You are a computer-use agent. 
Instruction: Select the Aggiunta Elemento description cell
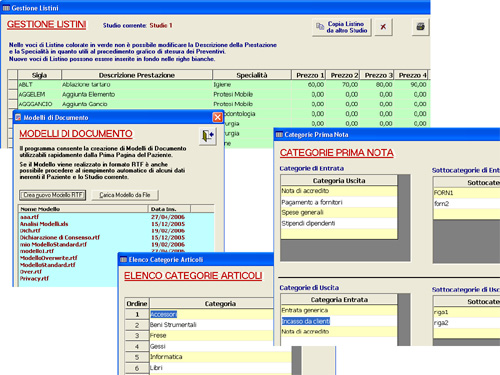coord(137,94)
